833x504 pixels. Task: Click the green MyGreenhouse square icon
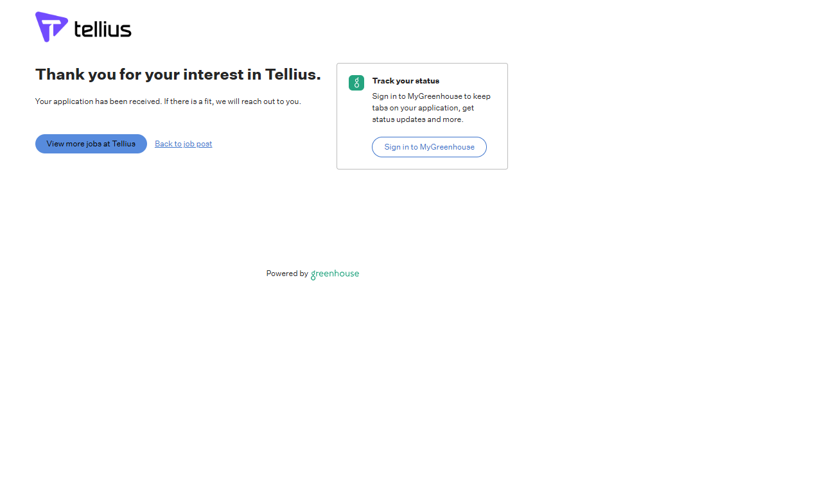(356, 83)
